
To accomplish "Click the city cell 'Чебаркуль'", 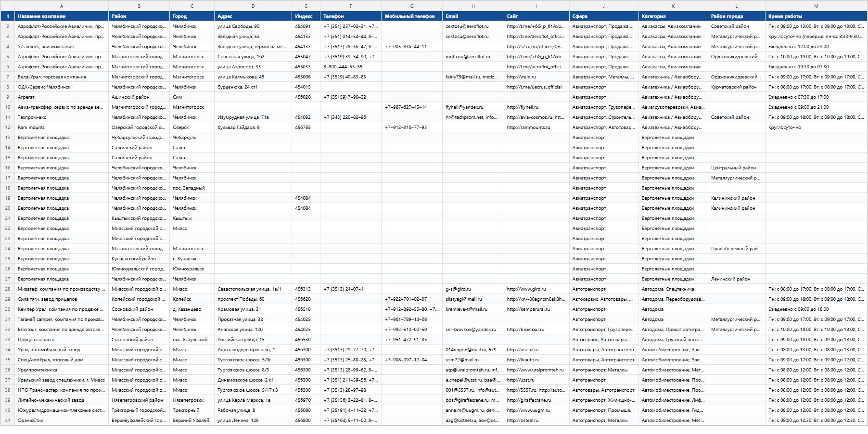I will [x=192, y=137].
